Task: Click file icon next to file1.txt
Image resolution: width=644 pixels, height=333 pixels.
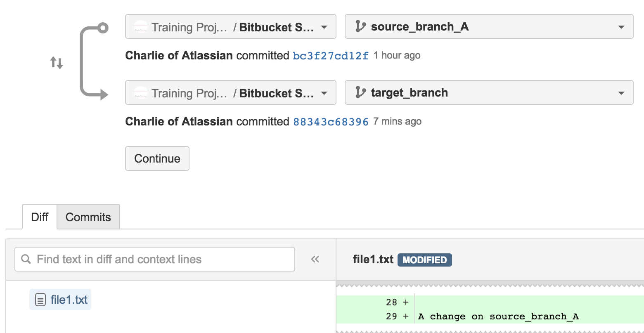Action: tap(40, 300)
